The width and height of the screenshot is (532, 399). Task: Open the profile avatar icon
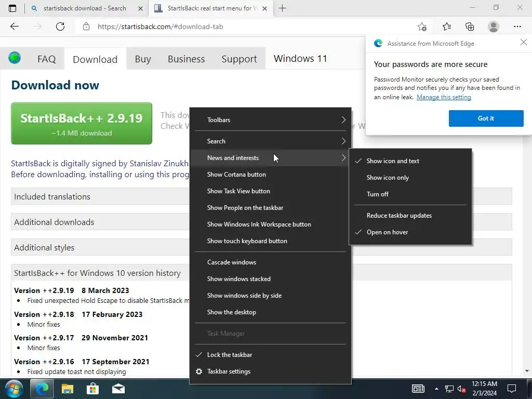(x=494, y=26)
